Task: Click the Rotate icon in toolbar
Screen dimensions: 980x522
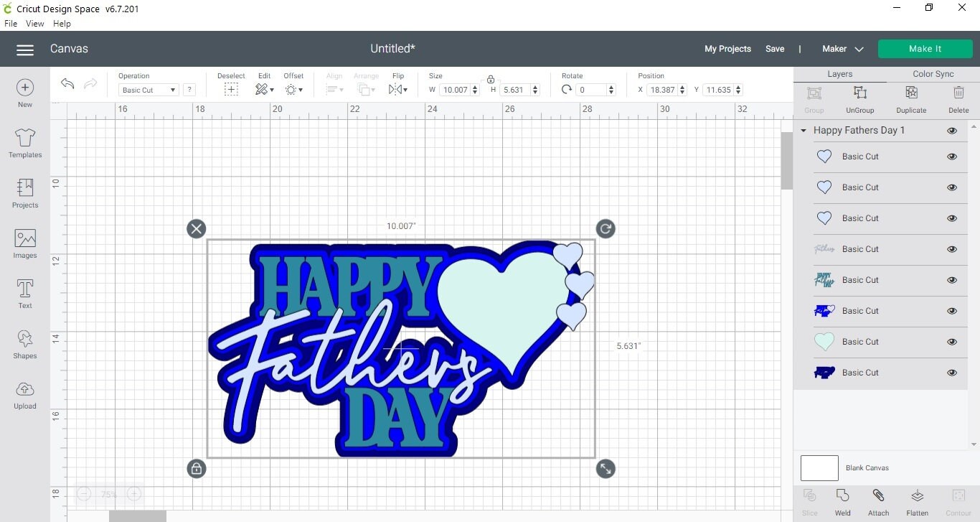Action: pyautogui.click(x=567, y=90)
